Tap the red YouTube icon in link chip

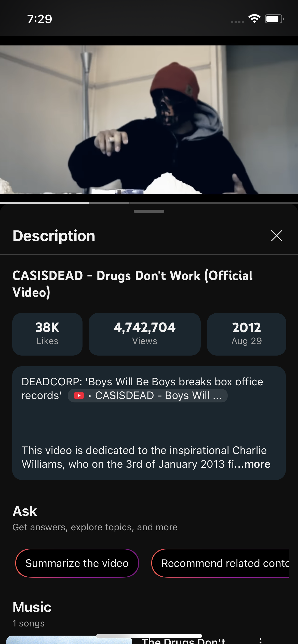tap(79, 396)
